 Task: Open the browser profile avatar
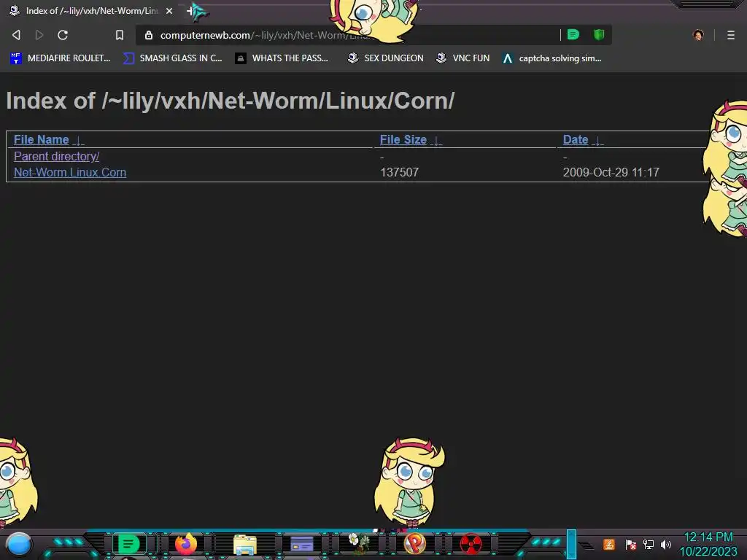coord(698,35)
